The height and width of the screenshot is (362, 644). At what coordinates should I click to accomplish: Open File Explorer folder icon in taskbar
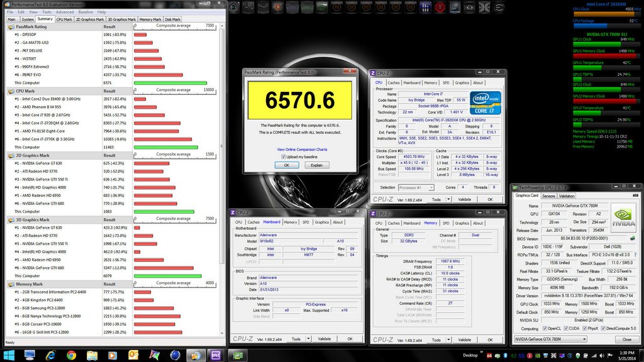coord(92,355)
